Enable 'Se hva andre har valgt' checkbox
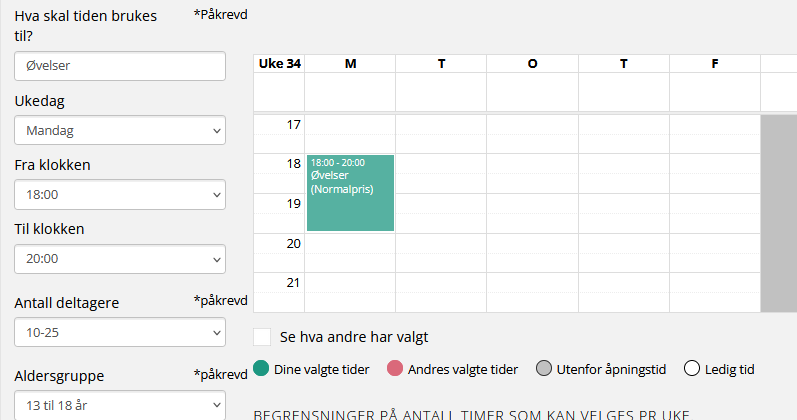Image resolution: width=797 pixels, height=420 pixels. pos(263,337)
